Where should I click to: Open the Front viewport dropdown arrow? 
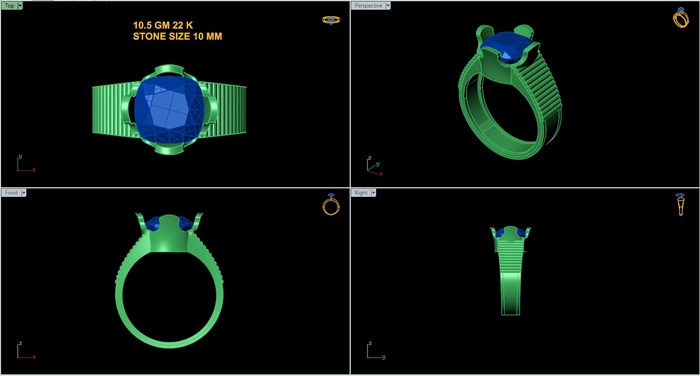click(x=24, y=192)
